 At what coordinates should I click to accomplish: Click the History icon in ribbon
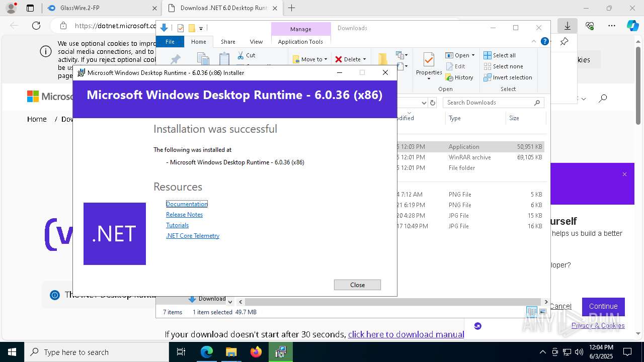click(450, 77)
